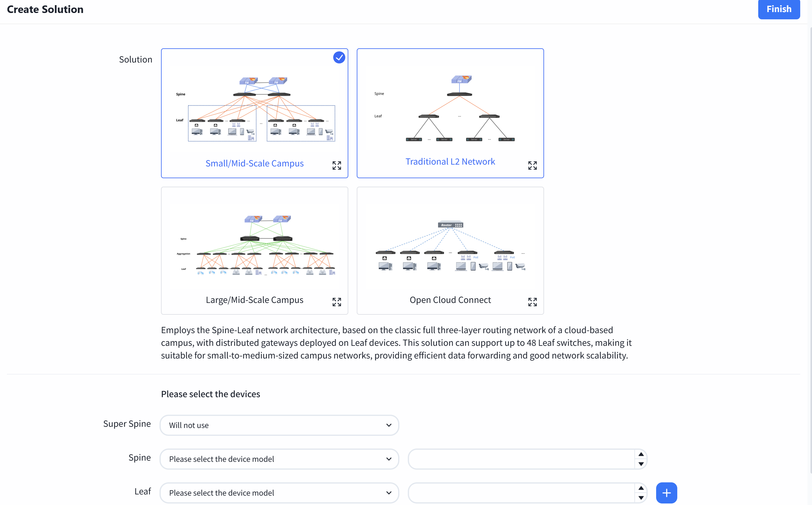The image size is (812, 505).
Task: Click the selected checkmark on Small/Mid-Scale Campus
Action: point(339,57)
